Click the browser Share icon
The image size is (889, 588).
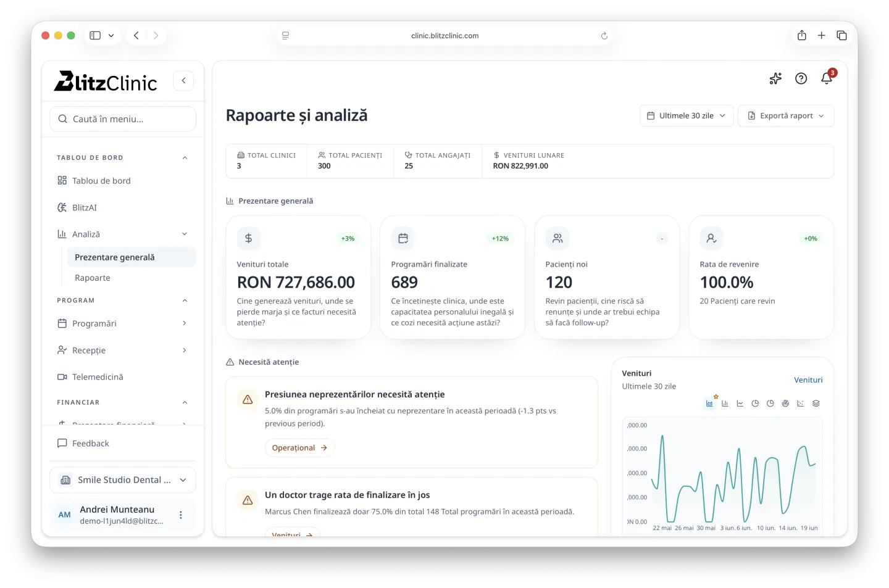[x=801, y=35]
